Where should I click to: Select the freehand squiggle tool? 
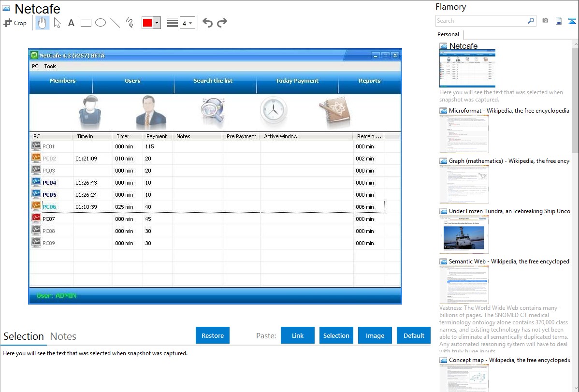pyautogui.click(x=130, y=23)
